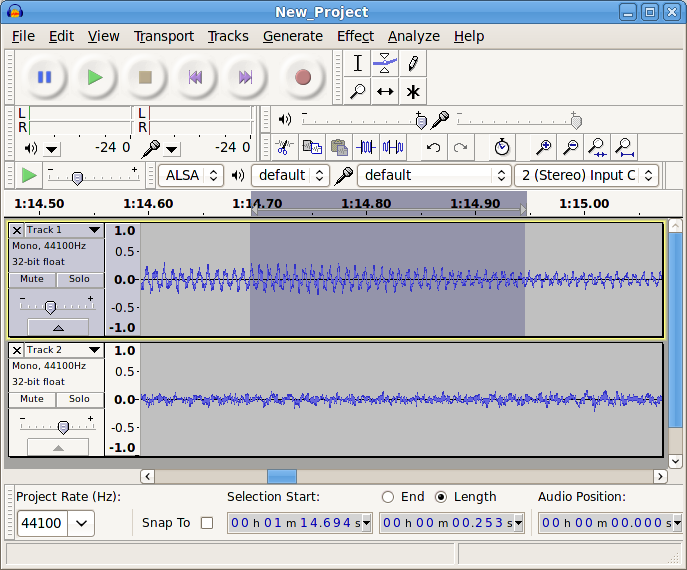Image resolution: width=687 pixels, height=570 pixels.
Task: Select the Draw tool pencil icon
Action: 412,64
